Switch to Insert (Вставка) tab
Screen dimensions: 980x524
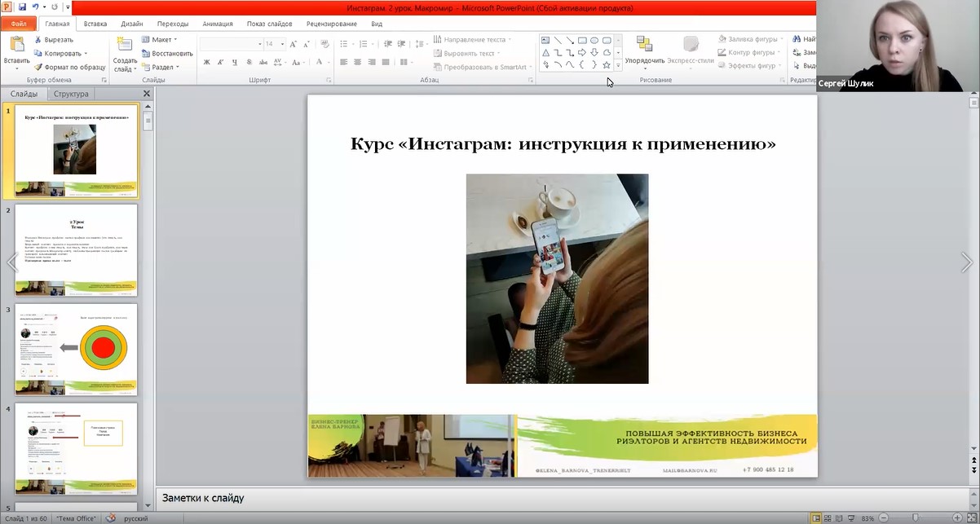pyautogui.click(x=95, y=24)
